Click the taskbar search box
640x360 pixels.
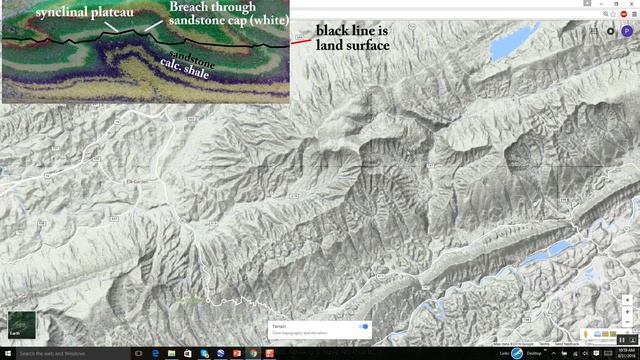click(73, 353)
